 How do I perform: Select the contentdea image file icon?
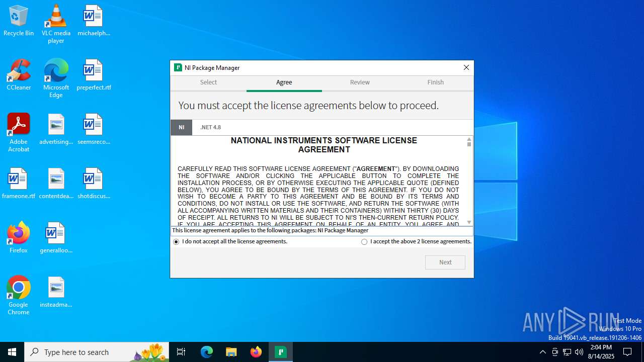(56, 184)
